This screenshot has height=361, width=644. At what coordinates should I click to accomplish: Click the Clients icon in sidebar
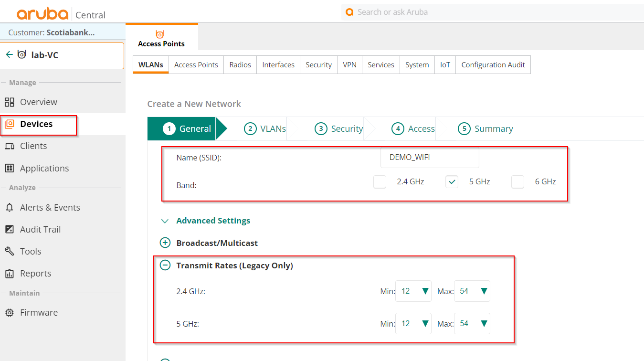click(10, 146)
